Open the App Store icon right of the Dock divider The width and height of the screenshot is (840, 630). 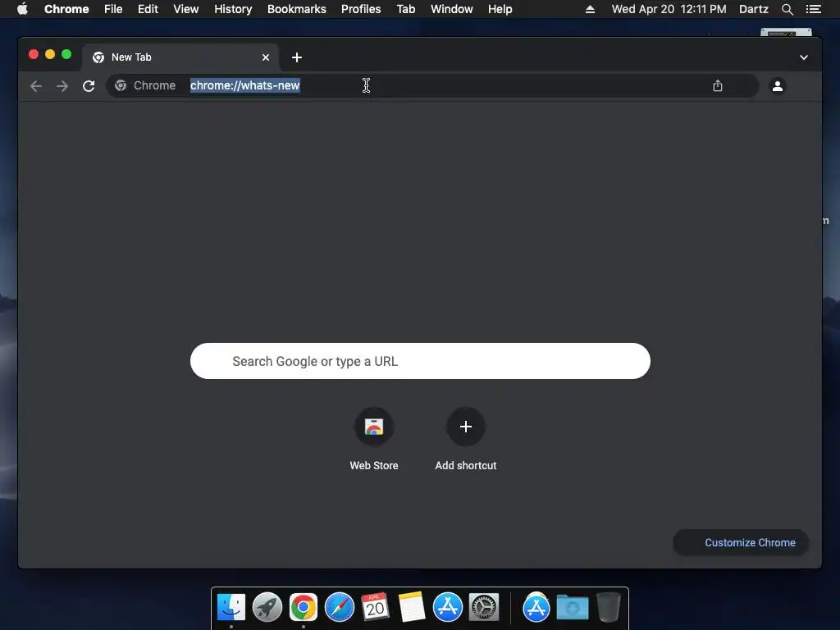click(x=536, y=608)
